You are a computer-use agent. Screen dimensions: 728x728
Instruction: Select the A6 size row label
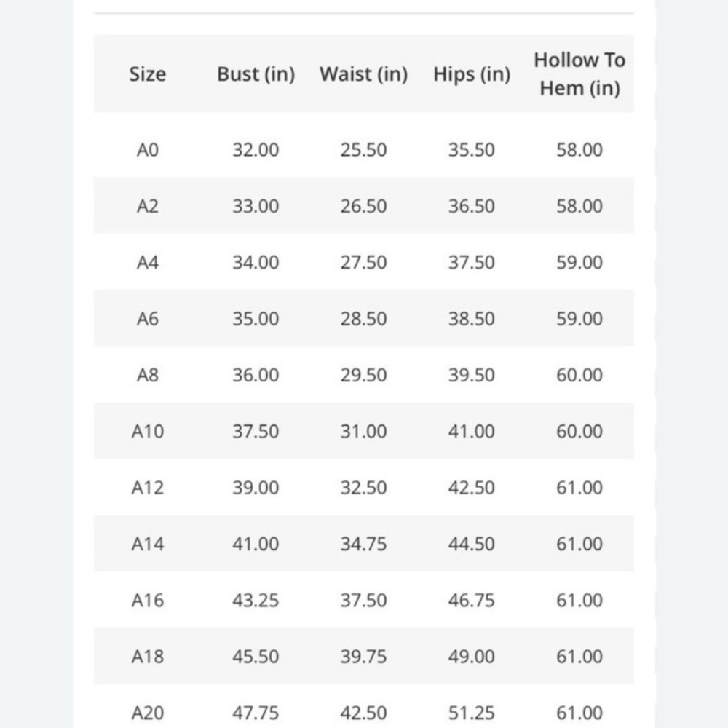(x=148, y=319)
